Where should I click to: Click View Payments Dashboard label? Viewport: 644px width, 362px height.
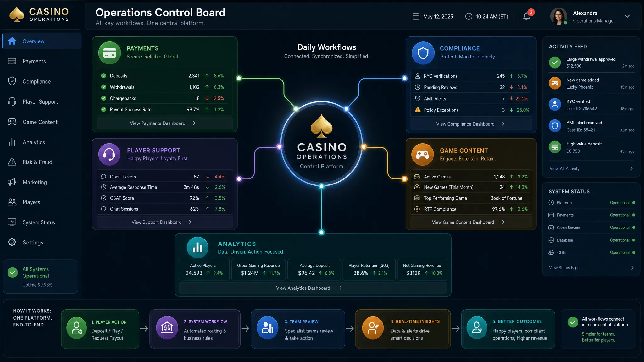coord(158,123)
